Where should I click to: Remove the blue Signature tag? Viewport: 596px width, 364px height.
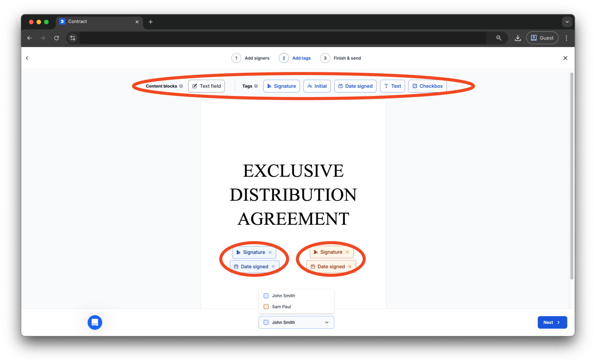pos(270,252)
